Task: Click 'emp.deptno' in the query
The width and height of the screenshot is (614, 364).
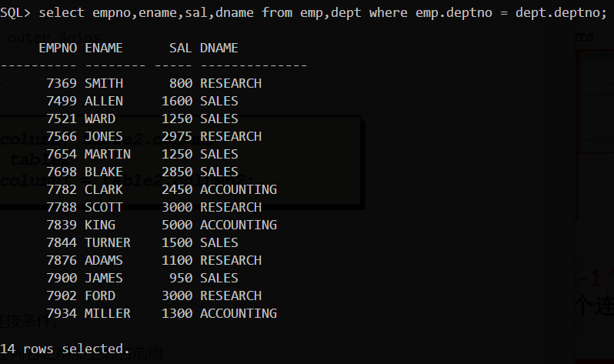Action: point(454,13)
